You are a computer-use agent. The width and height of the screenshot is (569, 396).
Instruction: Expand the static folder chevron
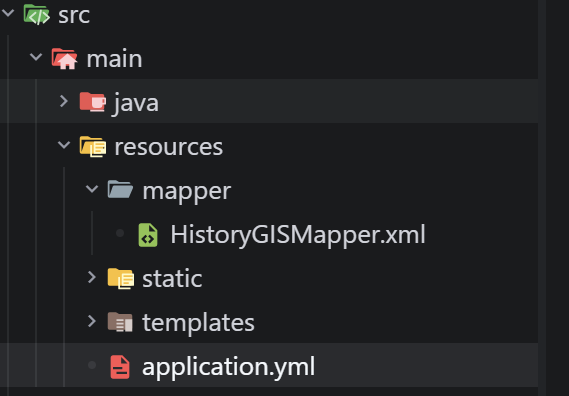(x=92, y=277)
